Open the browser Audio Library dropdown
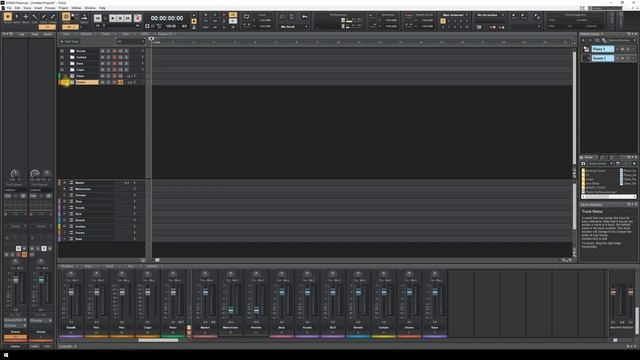 [600, 164]
